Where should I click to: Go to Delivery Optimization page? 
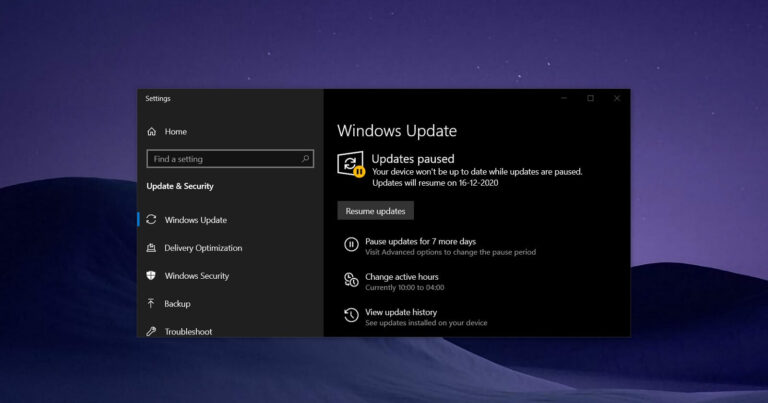coord(203,248)
